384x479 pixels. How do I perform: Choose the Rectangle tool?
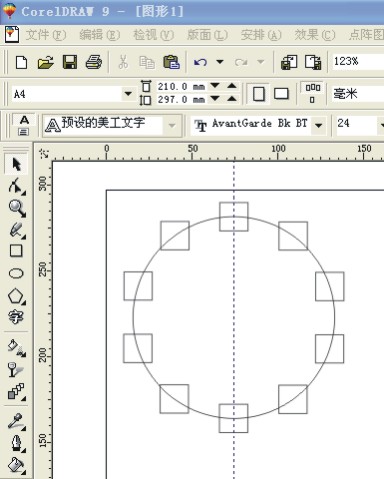click(x=16, y=251)
